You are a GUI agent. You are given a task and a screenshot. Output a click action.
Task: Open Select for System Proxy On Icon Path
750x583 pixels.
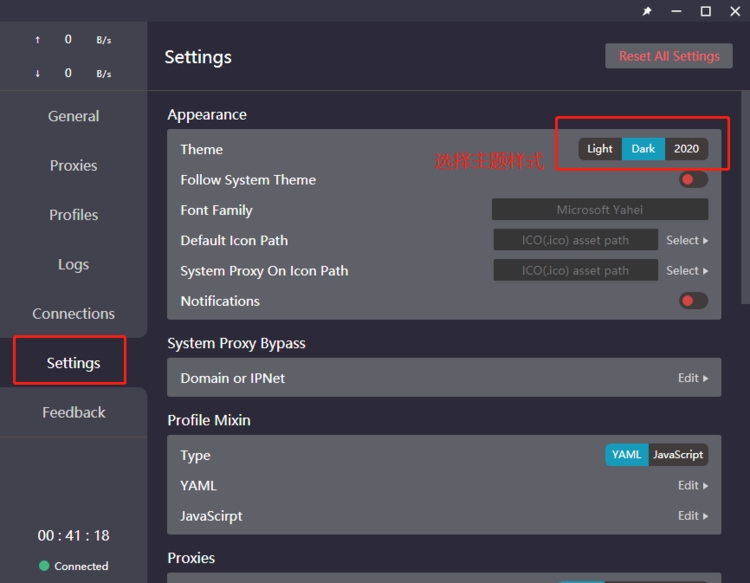(687, 271)
